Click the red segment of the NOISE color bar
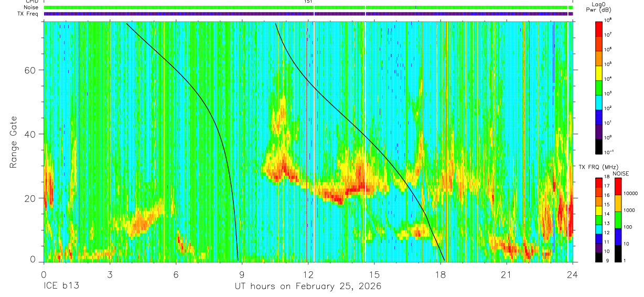 pyautogui.click(x=618, y=186)
